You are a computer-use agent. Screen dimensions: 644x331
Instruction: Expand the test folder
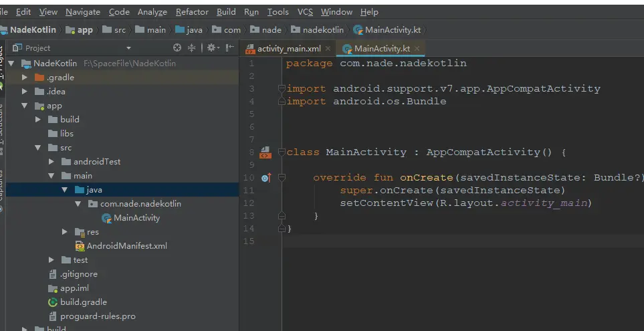click(51, 260)
